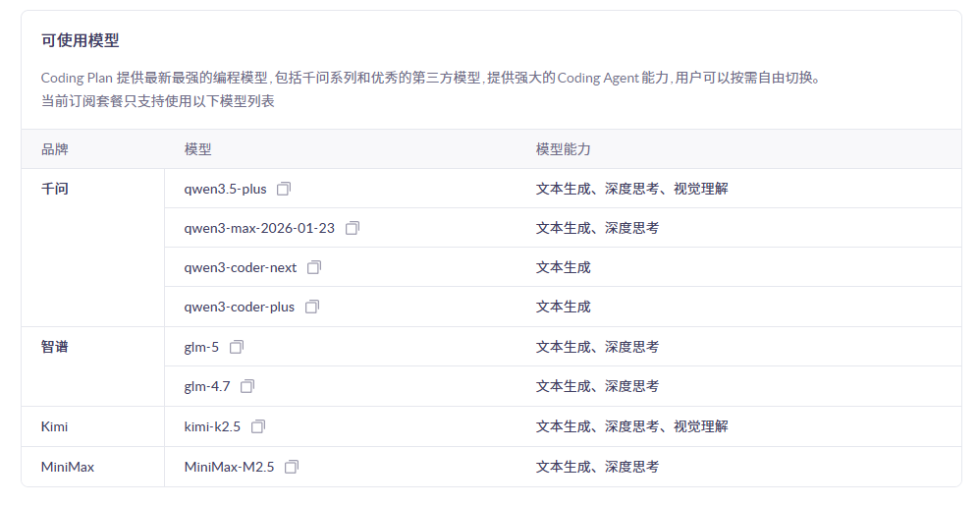Screen dimensions: 980x506
Task: Click the 千问 brand cell
Action: 55,189
